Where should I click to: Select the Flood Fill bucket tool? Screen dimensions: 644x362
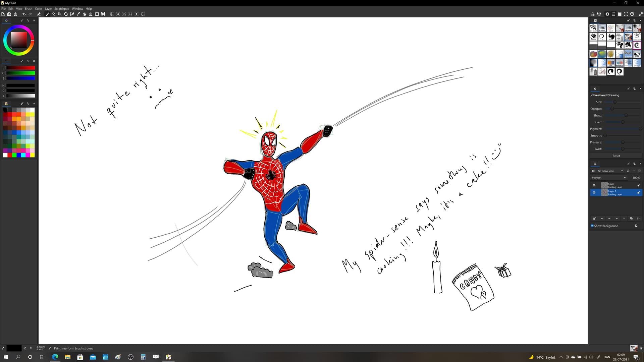click(x=85, y=14)
